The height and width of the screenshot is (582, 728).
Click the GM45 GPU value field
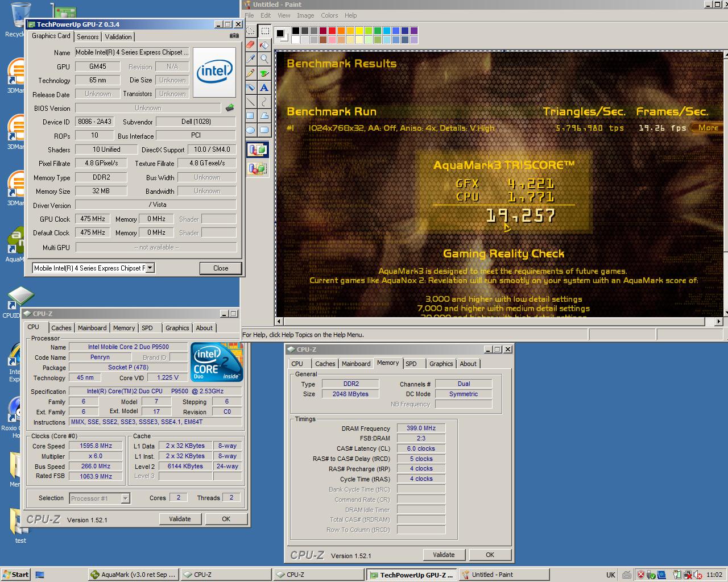(x=98, y=66)
